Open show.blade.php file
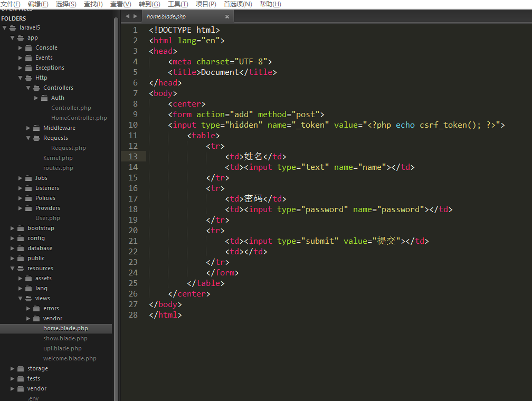532x401 pixels. 65,339
